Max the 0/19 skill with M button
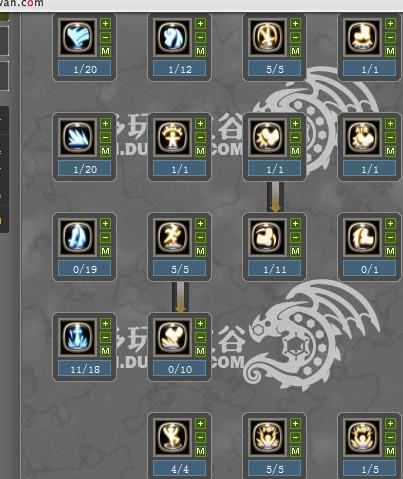Image resolution: width=403 pixels, height=479 pixels. 105,251
